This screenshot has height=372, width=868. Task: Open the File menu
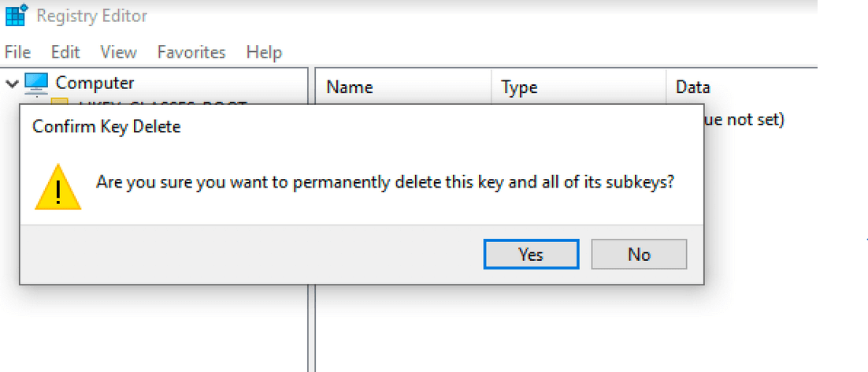pyautogui.click(x=17, y=53)
